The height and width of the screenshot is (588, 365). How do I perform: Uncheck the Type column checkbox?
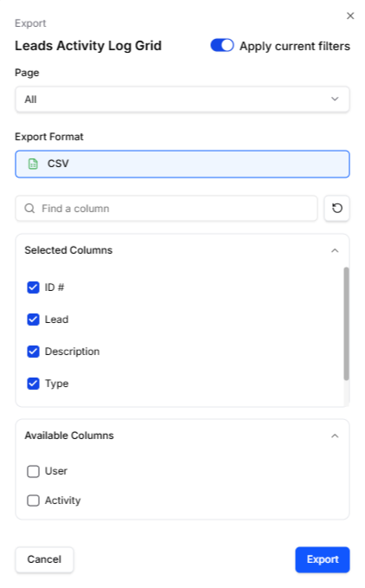pos(34,384)
